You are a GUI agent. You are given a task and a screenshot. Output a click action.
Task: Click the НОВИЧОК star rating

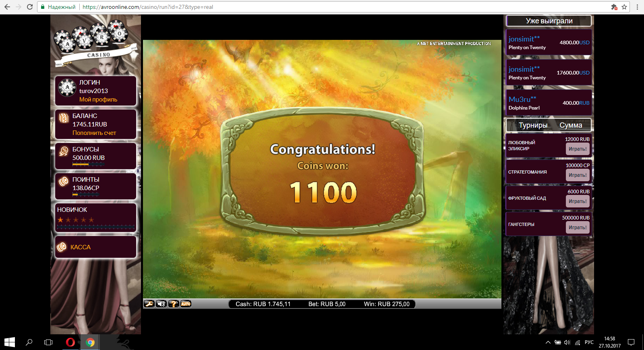pos(76,220)
